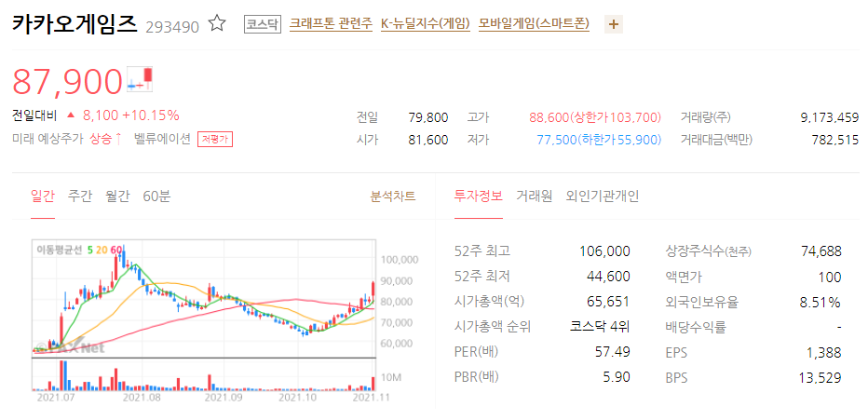
Task: Select the 외인기관개인 tab
Action: click(x=603, y=196)
